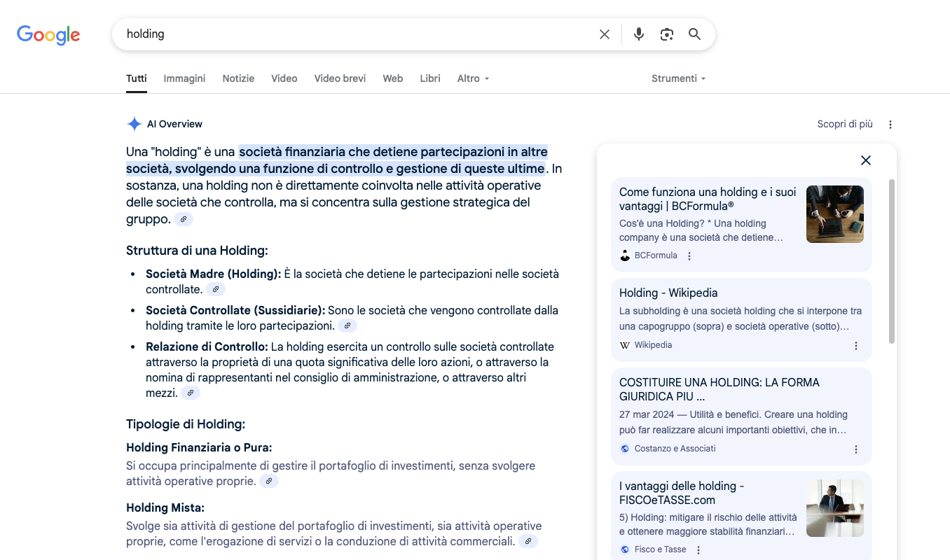950x560 pixels.
Task: Open AI Overview three-dot options menu
Action: point(890,125)
